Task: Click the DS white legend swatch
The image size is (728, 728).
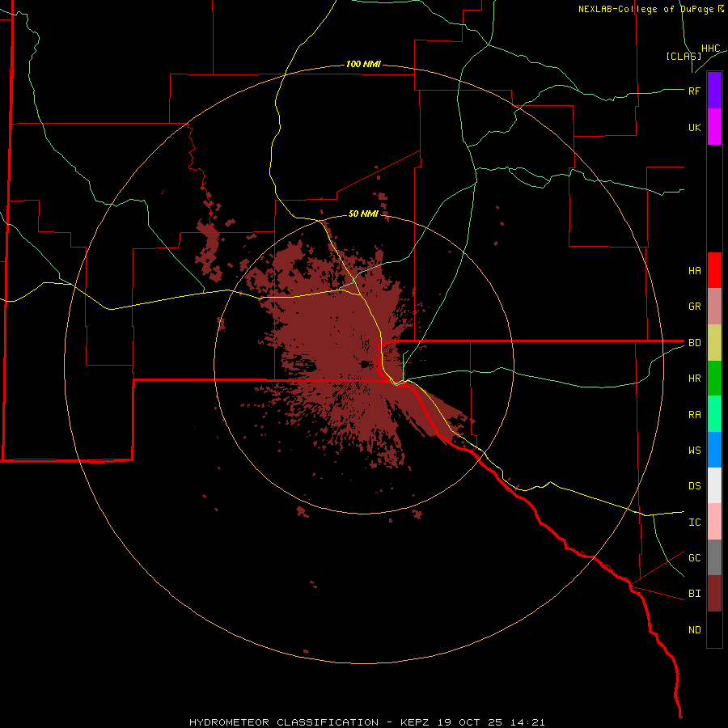Action: [714, 485]
